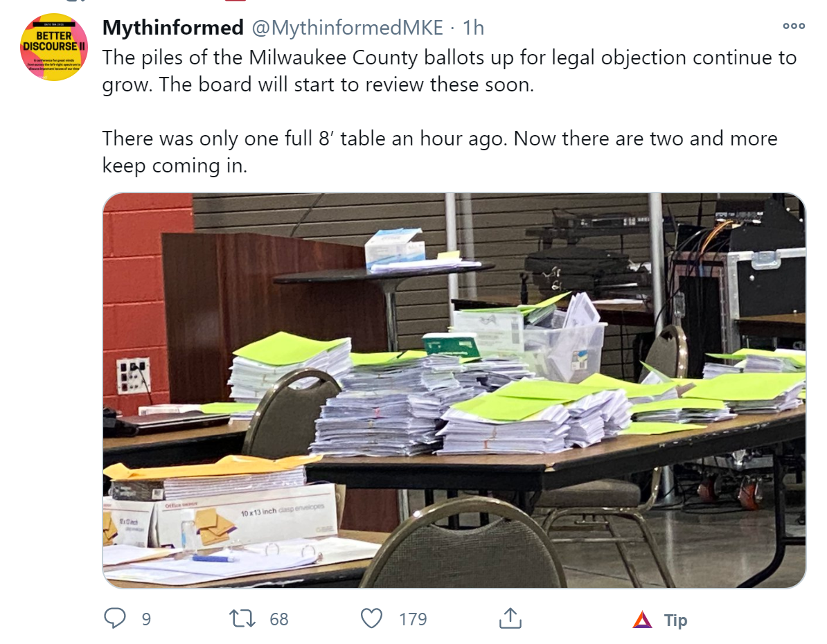Viewport: 827px width, 644px height.
Task: Open the share upload arrow icon
Action: point(510,618)
